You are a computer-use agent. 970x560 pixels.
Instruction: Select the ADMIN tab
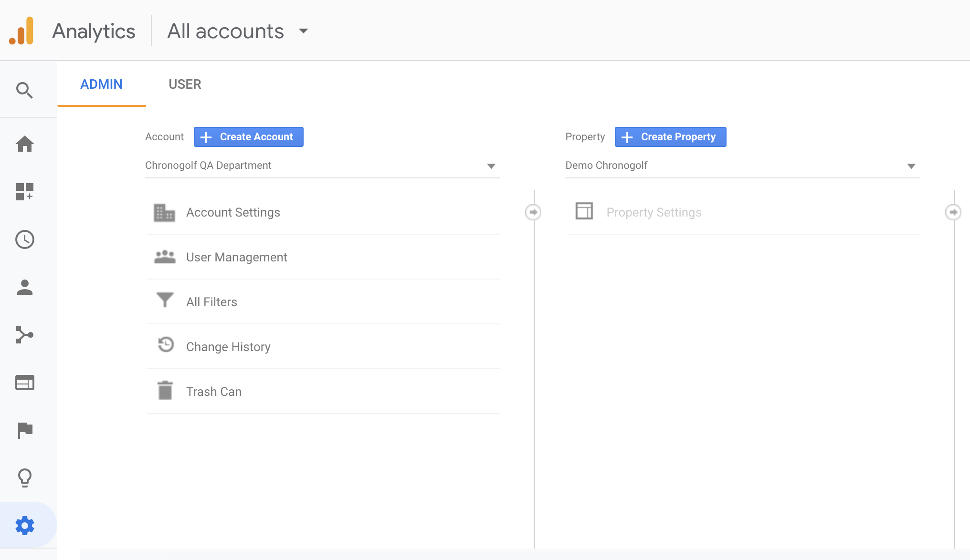pyautogui.click(x=101, y=84)
